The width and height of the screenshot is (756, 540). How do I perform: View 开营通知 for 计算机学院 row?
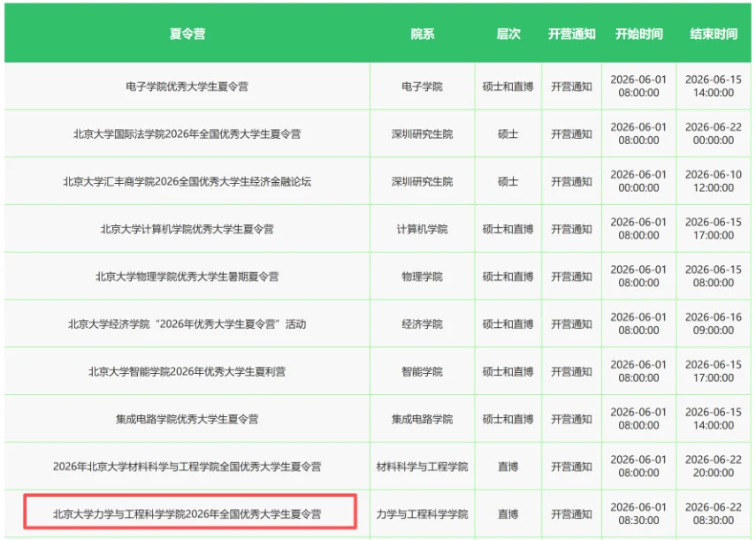point(572,229)
